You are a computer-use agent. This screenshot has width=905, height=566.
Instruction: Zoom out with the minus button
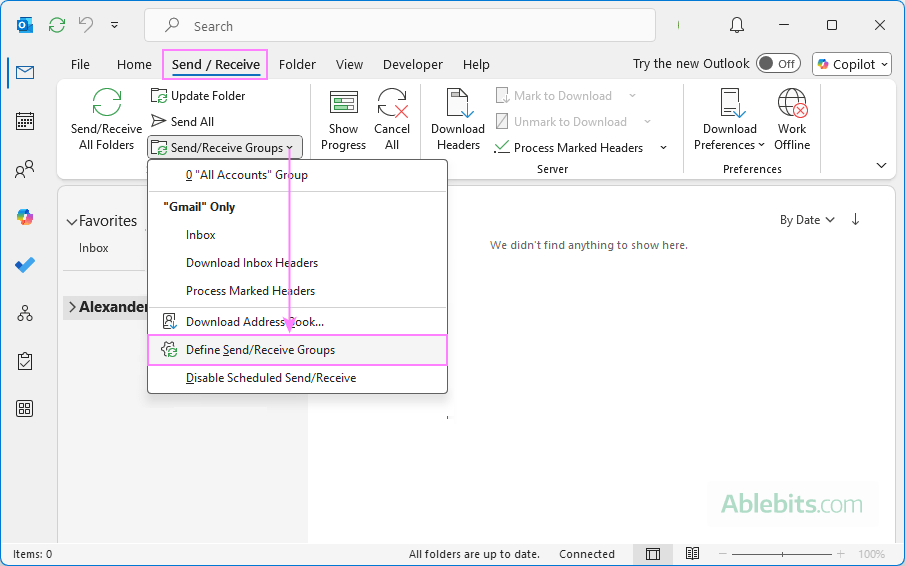tap(723, 554)
